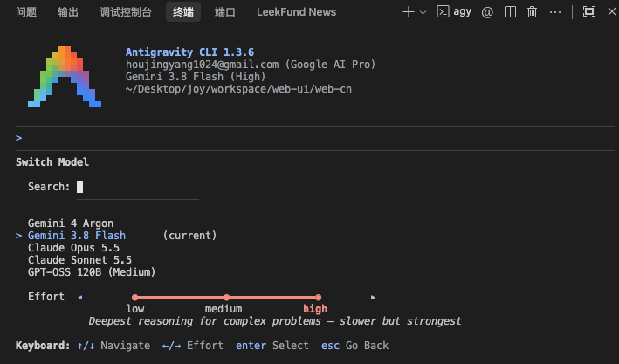Click the high effort label
The height and width of the screenshot is (364, 619).
(315, 309)
